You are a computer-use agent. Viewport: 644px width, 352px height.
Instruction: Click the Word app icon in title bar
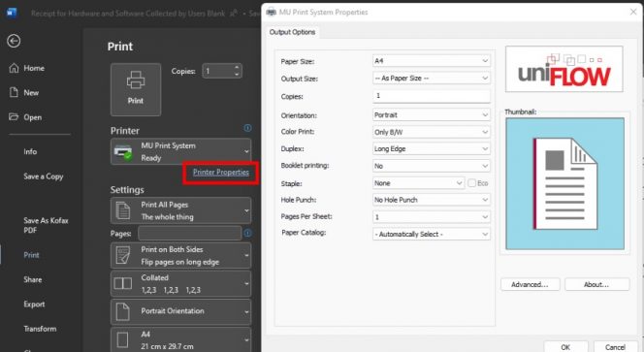(11, 13)
